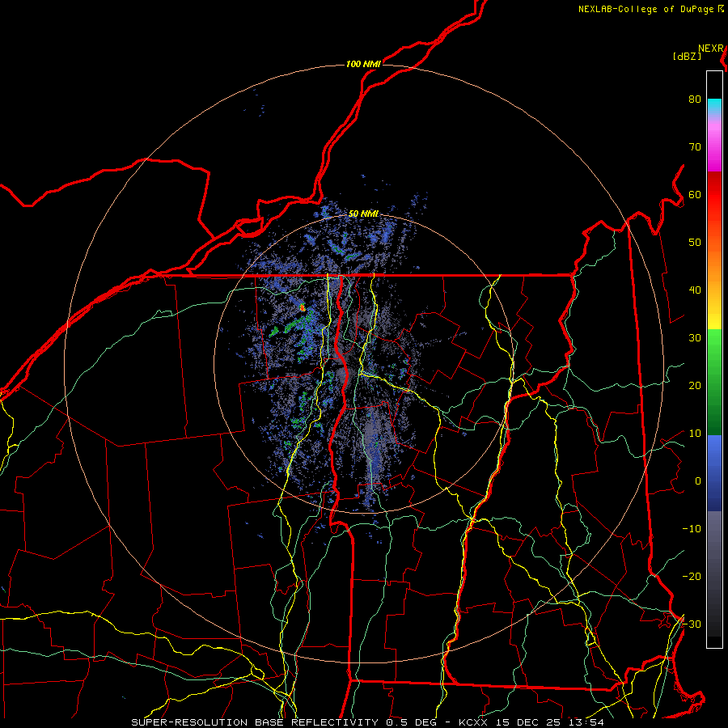The width and height of the screenshot is (728, 728).
Task: Click the 100 NMI range ring label
Action: (363, 64)
